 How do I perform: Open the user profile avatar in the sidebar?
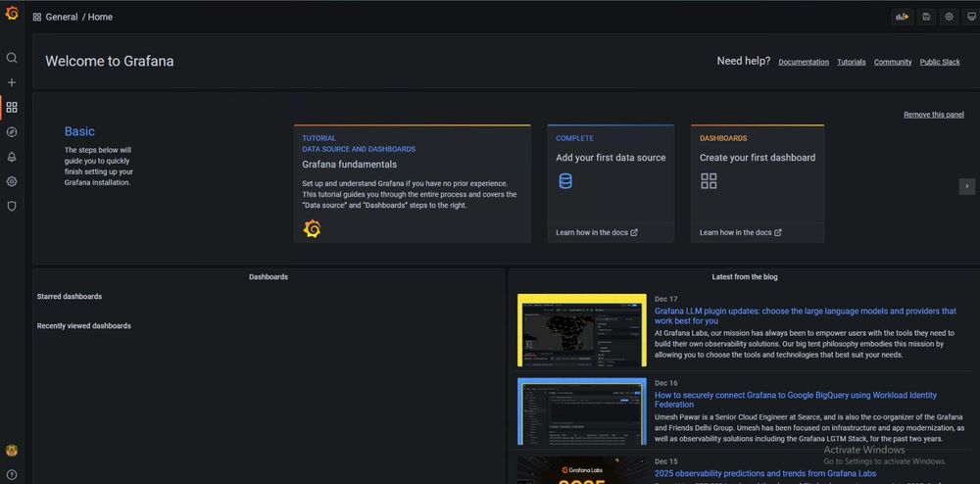[11, 451]
